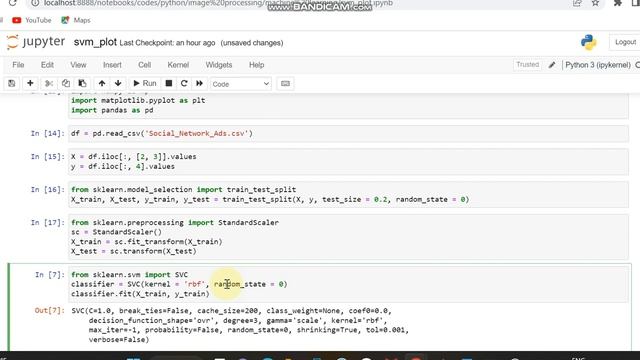Click the Out[7]: prompt label

[49, 311]
